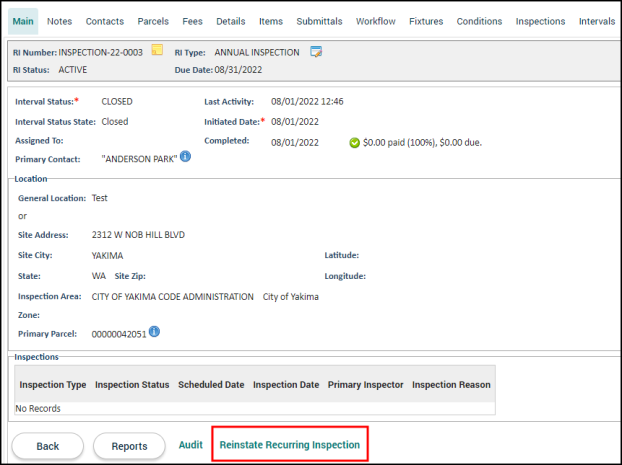This screenshot has width=622, height=465.
Task: Sort by Inspection Status column header
Action: (x=132, y=384)
